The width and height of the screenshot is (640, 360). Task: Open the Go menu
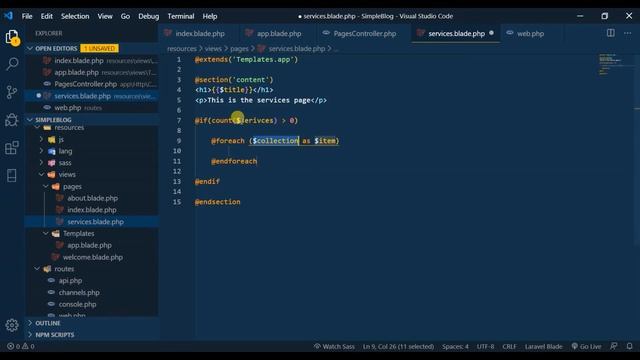coord(125,16)
